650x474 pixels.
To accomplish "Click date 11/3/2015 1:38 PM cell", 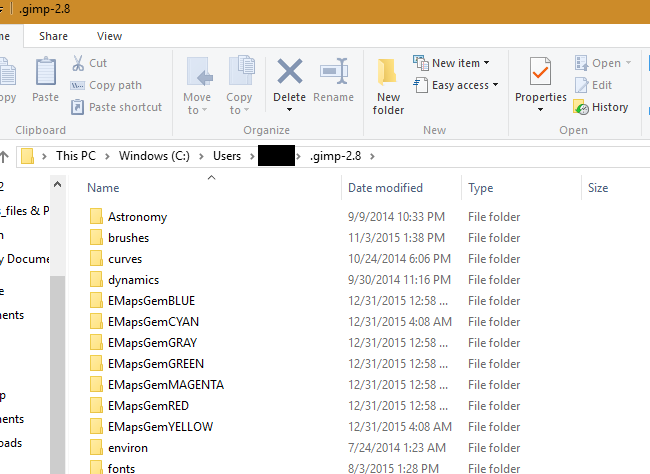I will (x=396, y=238).
